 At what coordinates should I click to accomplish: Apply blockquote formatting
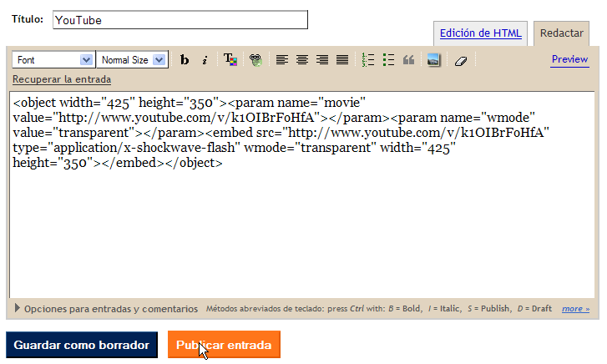pyautogui.click(x=409, y=60)
